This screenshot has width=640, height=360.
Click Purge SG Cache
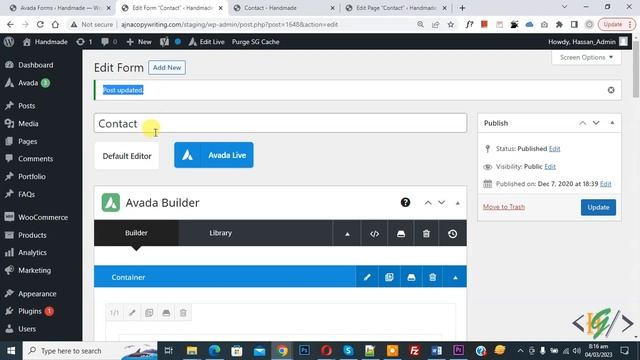coord(256,42)
